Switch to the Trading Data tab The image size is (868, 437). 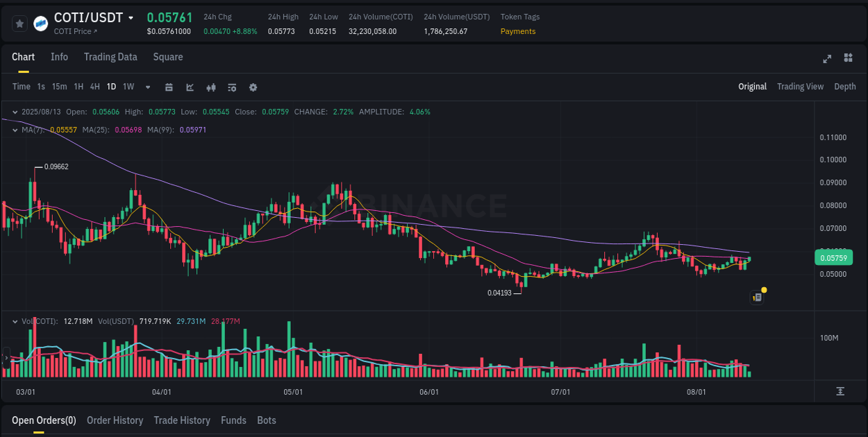(110, 57)
